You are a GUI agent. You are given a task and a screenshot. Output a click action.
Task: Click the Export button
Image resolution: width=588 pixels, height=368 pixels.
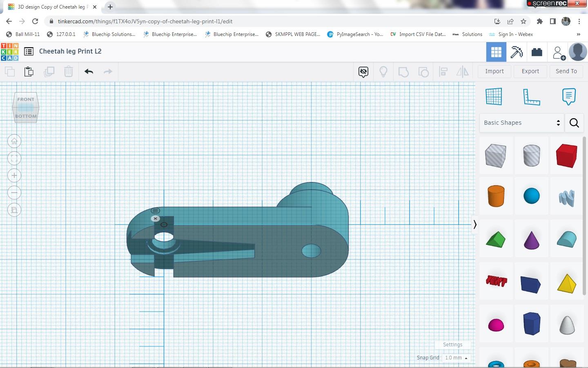530,71
